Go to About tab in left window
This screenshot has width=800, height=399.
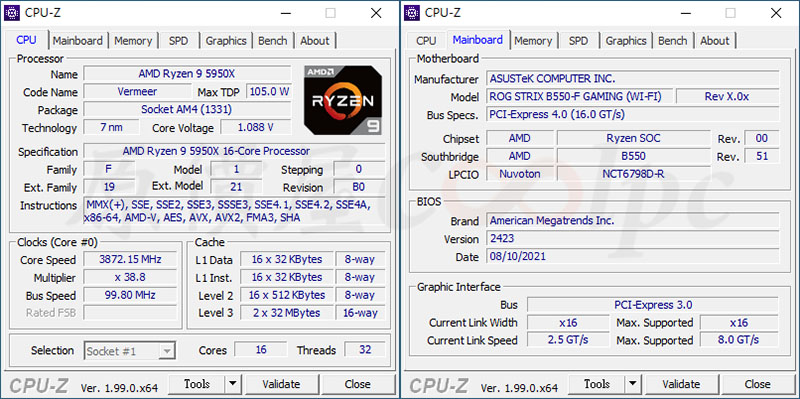tap(315, 40)
